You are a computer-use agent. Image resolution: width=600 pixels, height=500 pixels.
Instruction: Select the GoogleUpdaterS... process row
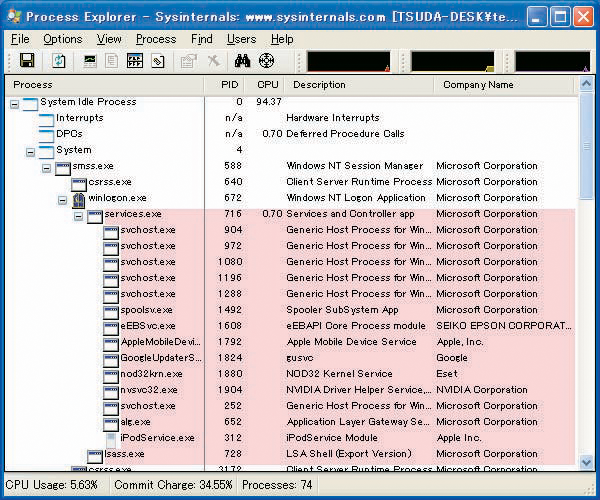(290, 358)
